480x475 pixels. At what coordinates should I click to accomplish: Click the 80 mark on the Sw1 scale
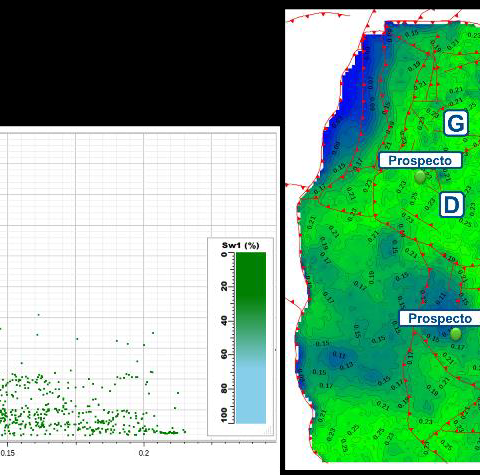[x=224, y=388]
